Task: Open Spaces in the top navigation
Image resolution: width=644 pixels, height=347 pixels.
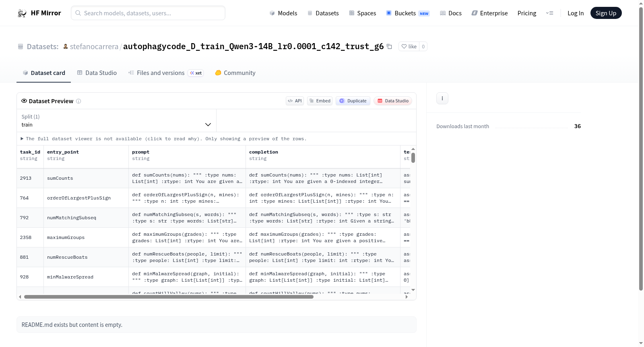Action: [x=362, y=13]
